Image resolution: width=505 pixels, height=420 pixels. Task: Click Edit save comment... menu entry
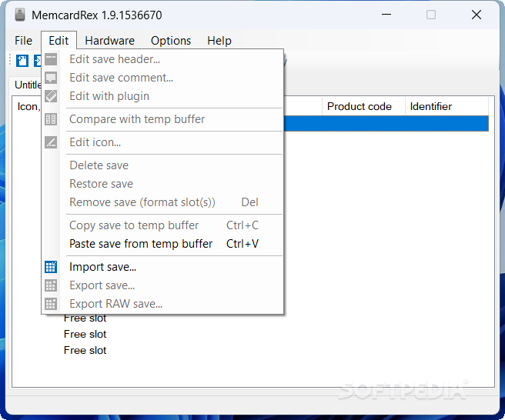(x=162, y=78)
